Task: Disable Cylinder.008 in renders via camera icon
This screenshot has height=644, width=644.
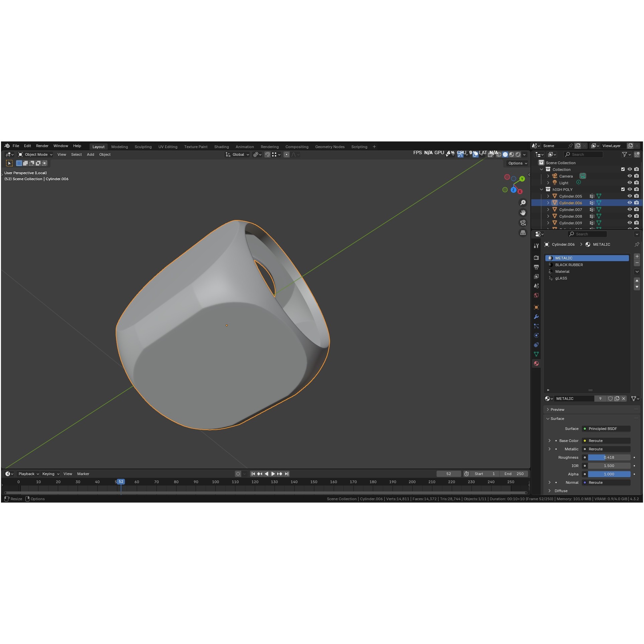Action: 637,216
